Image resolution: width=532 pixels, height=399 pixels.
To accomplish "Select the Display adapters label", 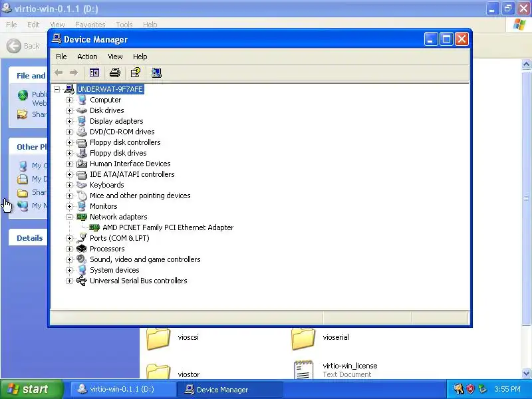I will 116,121.
